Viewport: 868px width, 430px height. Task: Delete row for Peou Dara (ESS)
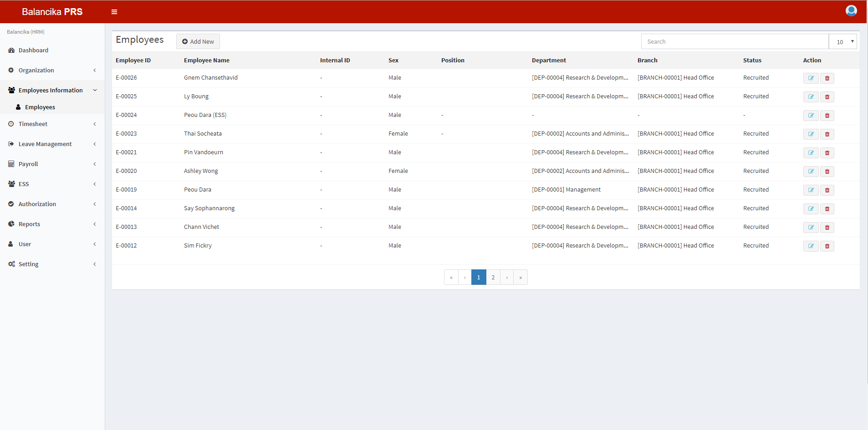tap(827, 116)
